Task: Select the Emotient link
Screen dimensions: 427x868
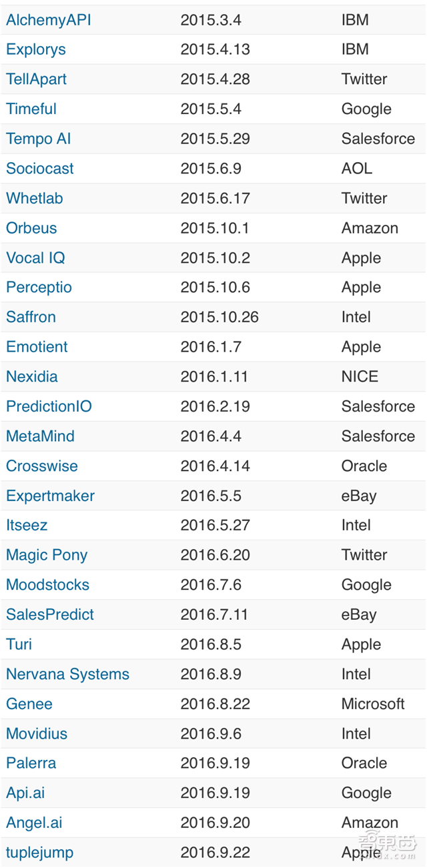Action: coord(37,347)
